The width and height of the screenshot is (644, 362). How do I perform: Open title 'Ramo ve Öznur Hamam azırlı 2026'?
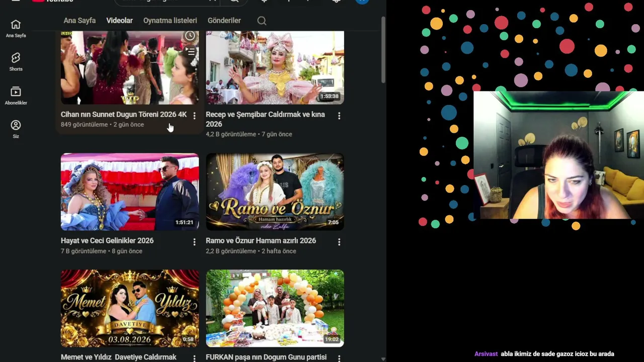point(261,241)
